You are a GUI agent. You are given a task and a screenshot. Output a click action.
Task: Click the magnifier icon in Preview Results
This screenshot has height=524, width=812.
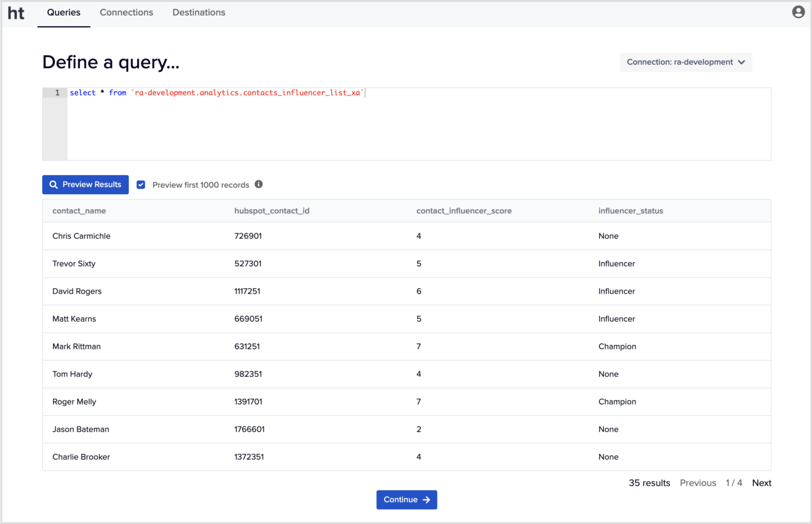pyautogui.click(x=53, y=185)
